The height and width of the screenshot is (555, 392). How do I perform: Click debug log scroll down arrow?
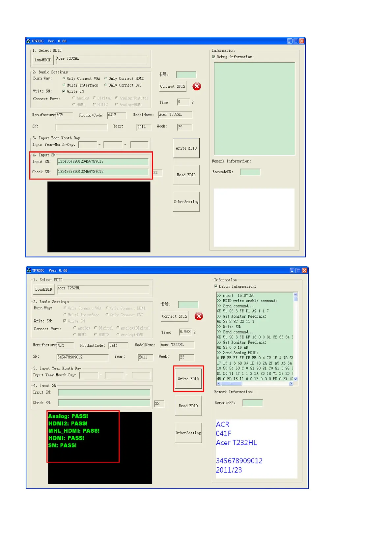[x=295, y=379]
